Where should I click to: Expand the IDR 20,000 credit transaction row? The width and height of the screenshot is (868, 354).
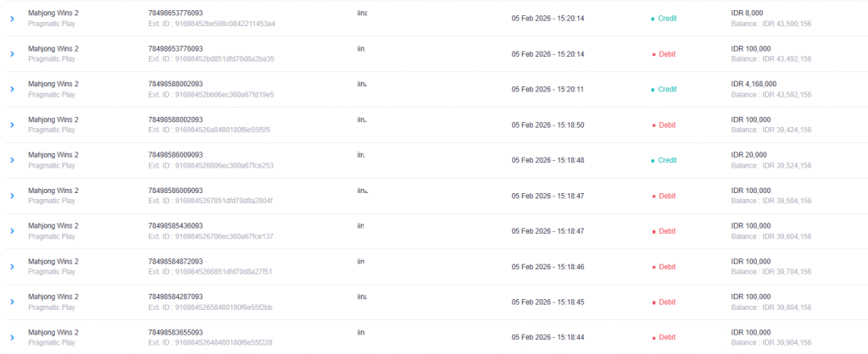(12, 160)
